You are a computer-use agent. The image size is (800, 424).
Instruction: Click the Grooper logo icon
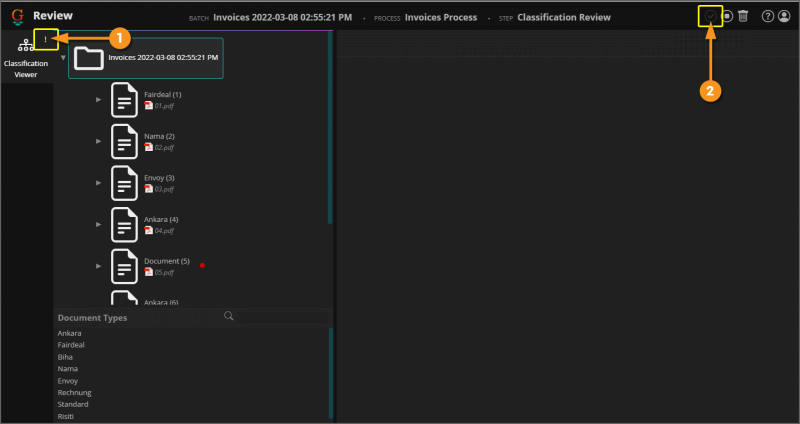(18, 17)
